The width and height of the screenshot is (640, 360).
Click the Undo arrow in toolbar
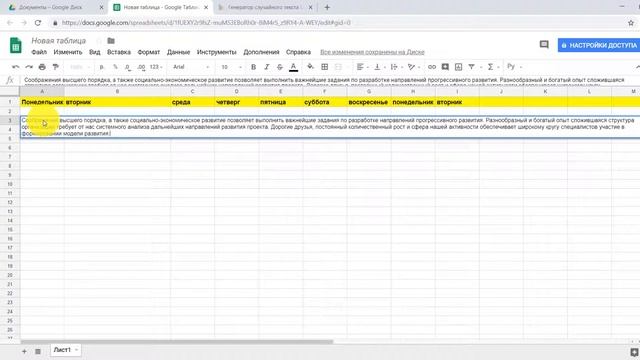point(16,67)
